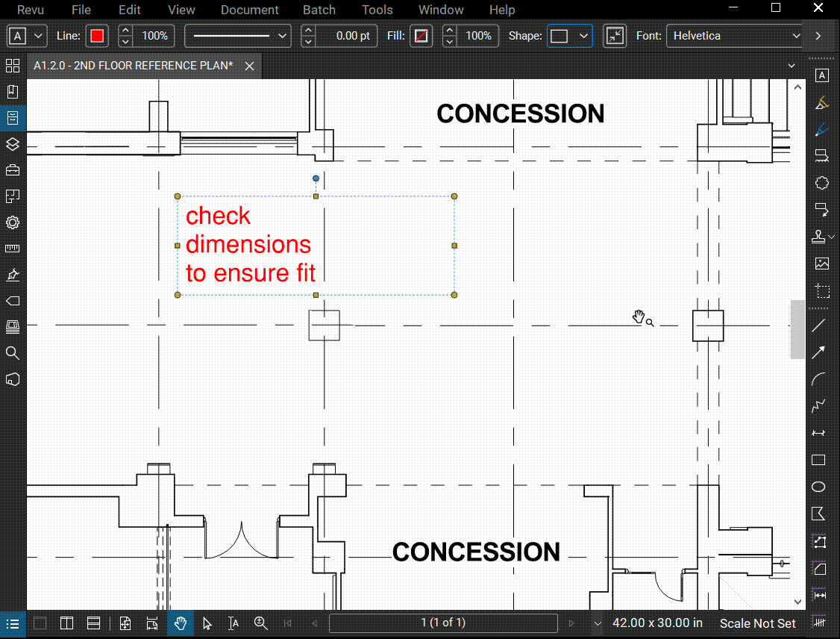The width and height of the screenshot is (840, 639).
Task: Enable the Pan tool
Action: pos(180,623)
